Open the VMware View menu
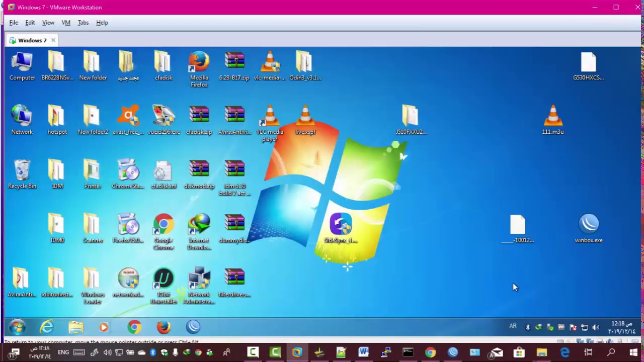Image resolution: width=644 pixels, height=362 pixels. 48,23
